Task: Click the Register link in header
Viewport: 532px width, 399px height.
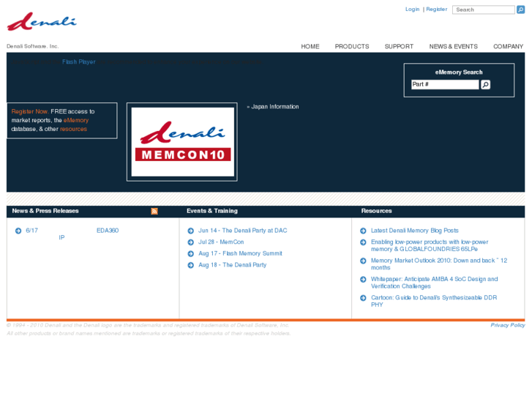Action: (437, 10)
